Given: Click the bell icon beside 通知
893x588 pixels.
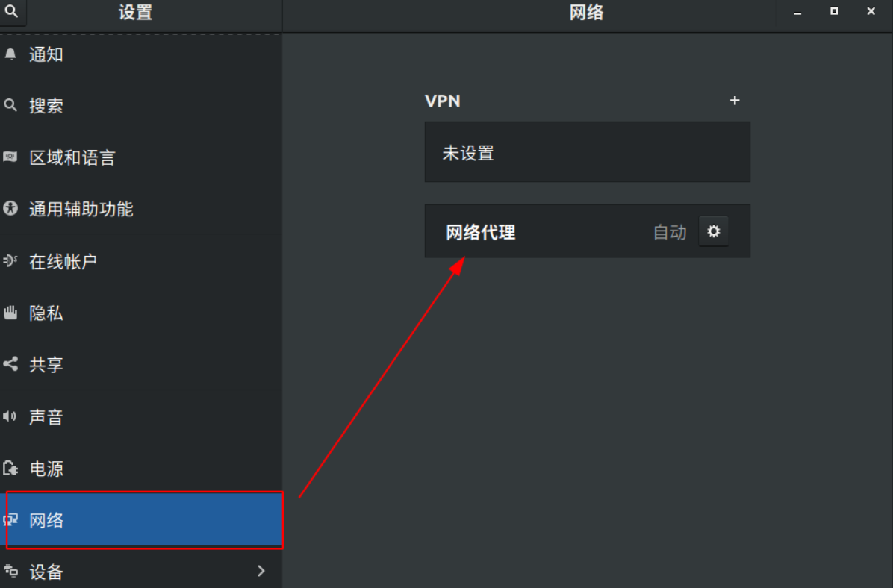Looking at the screenshot, I should [x=10, y=54].
